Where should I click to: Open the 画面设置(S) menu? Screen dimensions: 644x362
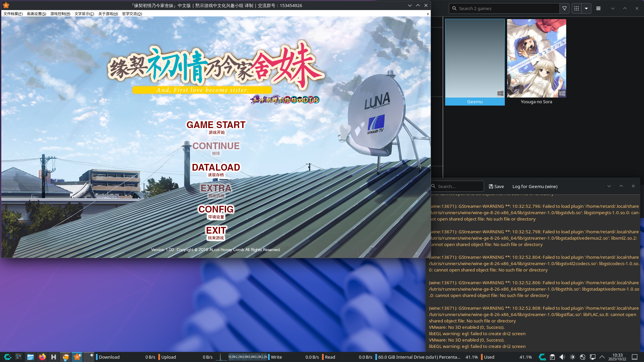coord(36,14)
